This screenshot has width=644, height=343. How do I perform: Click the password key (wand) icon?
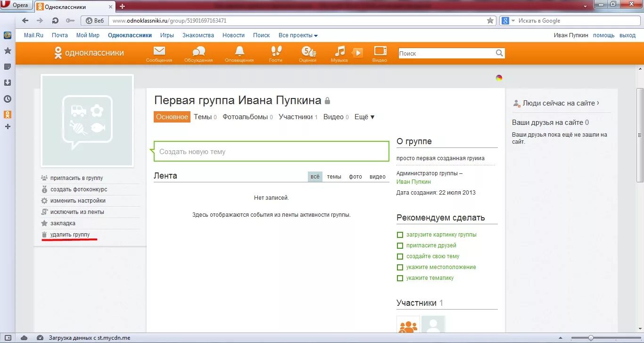70,21
